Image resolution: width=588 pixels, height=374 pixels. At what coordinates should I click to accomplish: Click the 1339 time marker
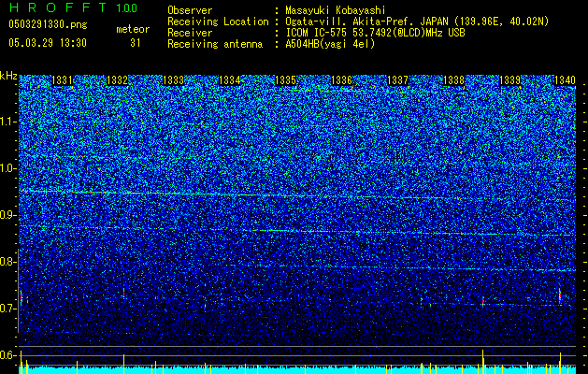510,80
